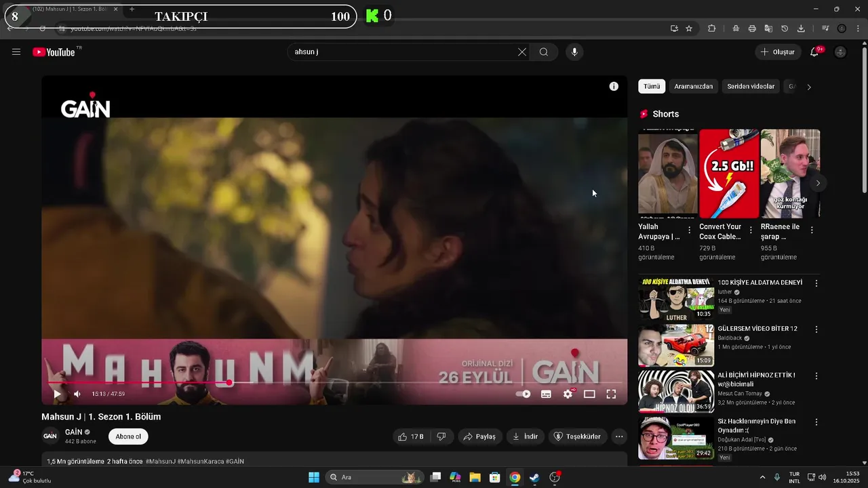Open options for RRaenee short
Viewport: 868px width, 488px height.
click(x=812, y=230)
